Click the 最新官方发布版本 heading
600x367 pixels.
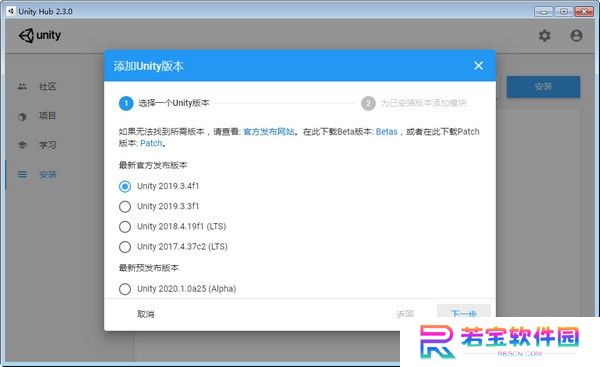coord(153,165)
